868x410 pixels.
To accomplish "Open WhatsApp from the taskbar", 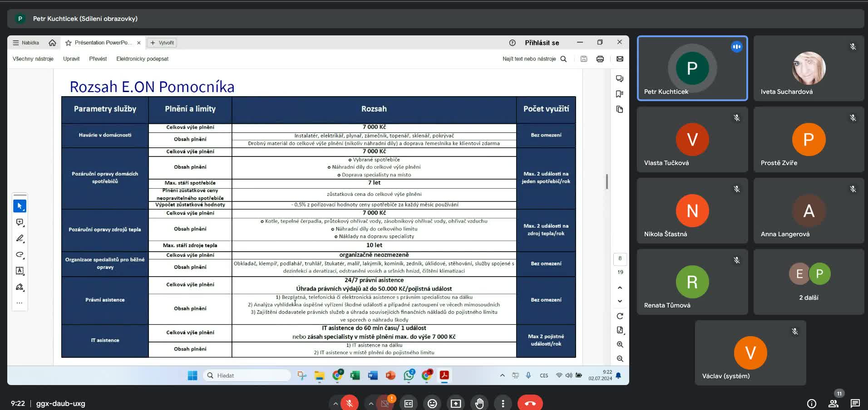I will [x=409, y=376].
